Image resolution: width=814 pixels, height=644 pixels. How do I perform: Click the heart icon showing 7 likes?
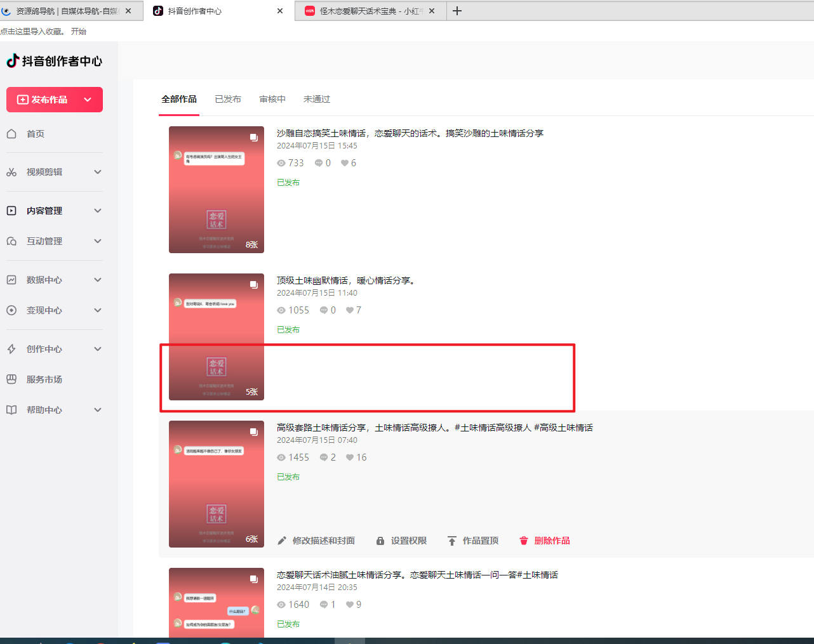point(350,310)
